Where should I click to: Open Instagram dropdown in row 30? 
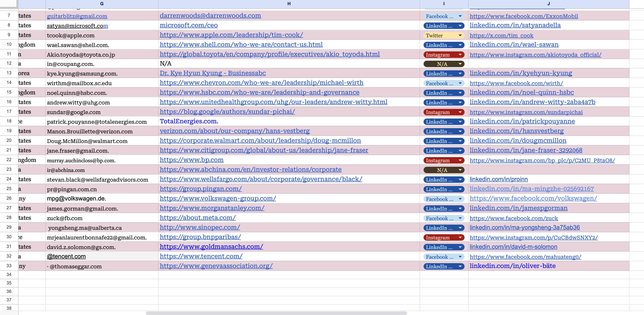click(460, 238)
